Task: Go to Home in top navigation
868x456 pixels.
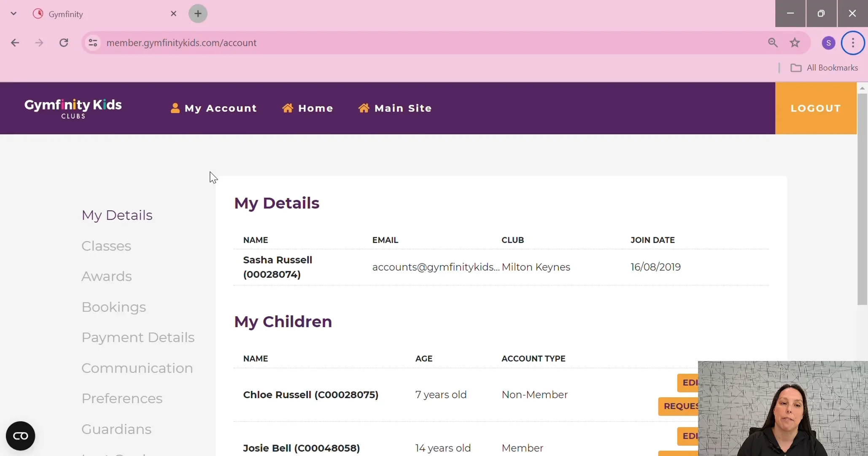Action: tap(307, 108)
